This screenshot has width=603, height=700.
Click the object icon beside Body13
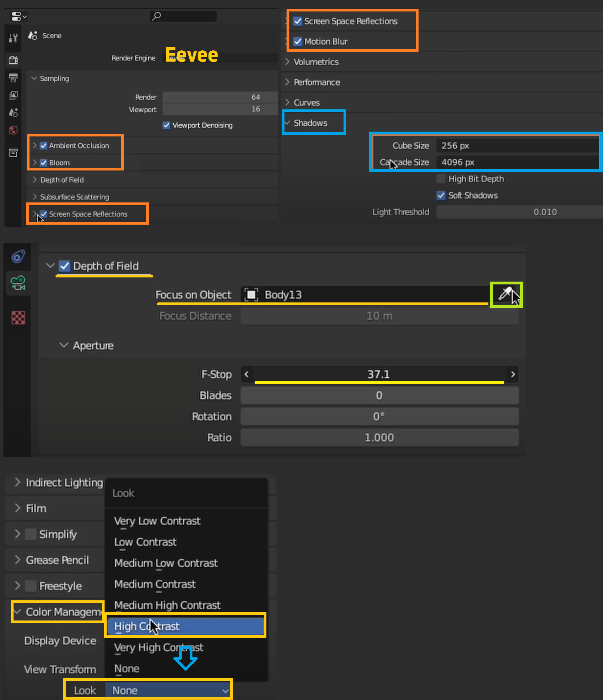(x=251, y=295)
